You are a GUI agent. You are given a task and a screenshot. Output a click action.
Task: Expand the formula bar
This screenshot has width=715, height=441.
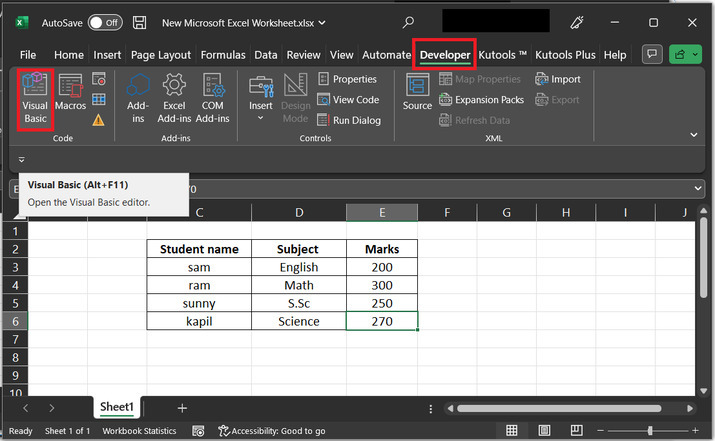(x=697, y=188)
